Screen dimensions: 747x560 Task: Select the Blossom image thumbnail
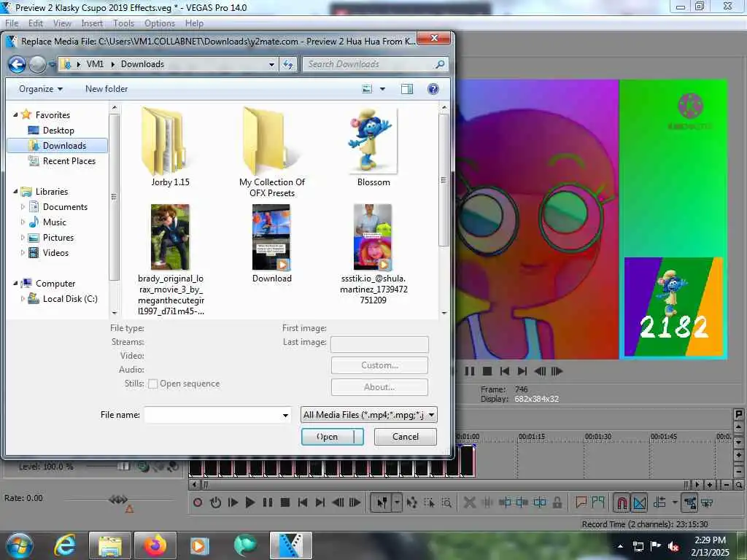(x=373, y=141)
